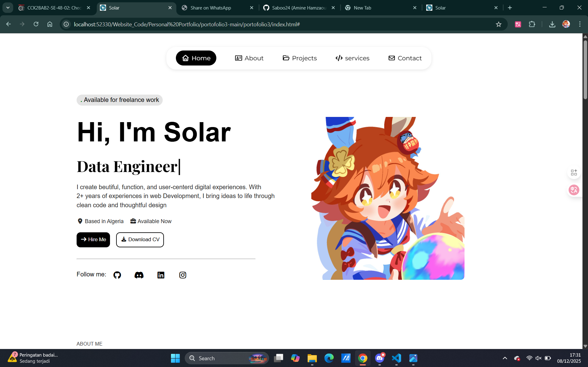Click the pink translate extension icon
Screen dimensions: 588x367
click(x=518, y=24)
